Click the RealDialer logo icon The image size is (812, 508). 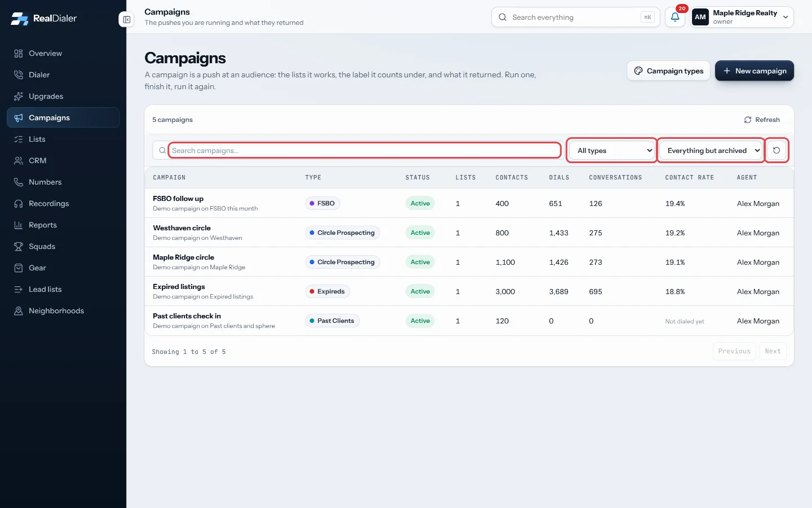(x=20, y=19)
